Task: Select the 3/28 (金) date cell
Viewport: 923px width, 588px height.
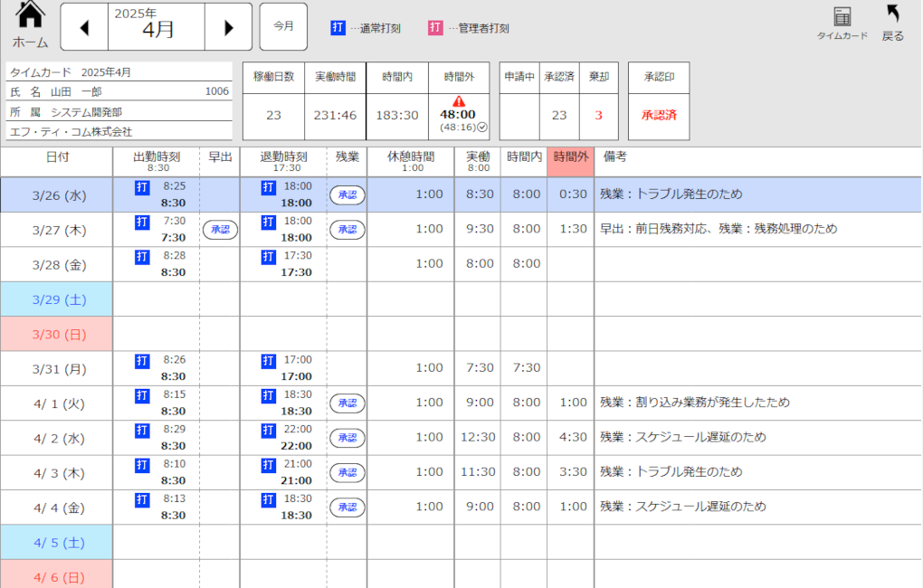Action: (x=56, y=265)
